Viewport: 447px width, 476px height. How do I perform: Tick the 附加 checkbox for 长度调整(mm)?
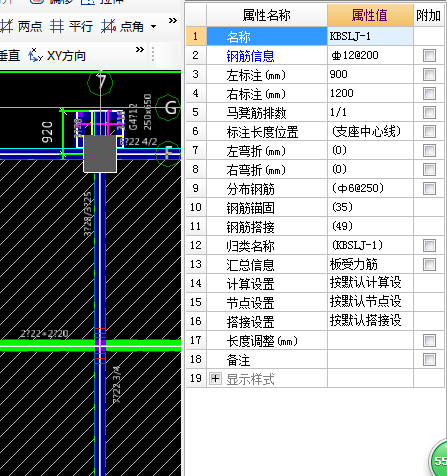click(x=429, y=340)
